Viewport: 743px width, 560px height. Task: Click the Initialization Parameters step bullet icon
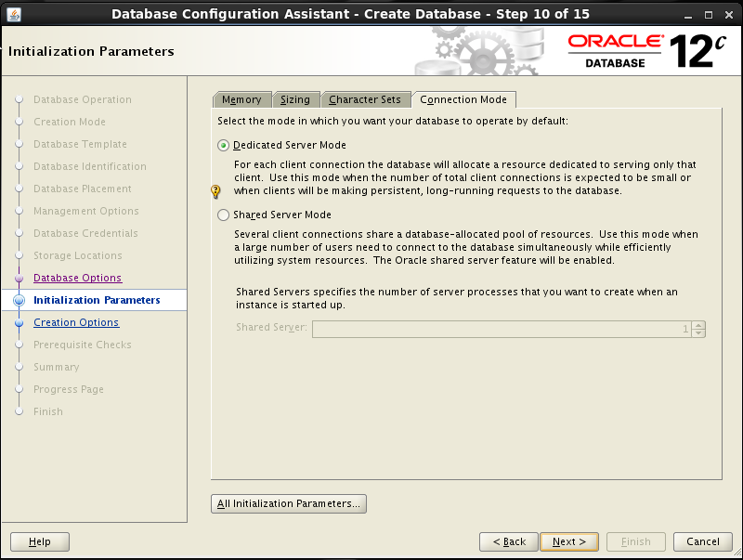19,300
